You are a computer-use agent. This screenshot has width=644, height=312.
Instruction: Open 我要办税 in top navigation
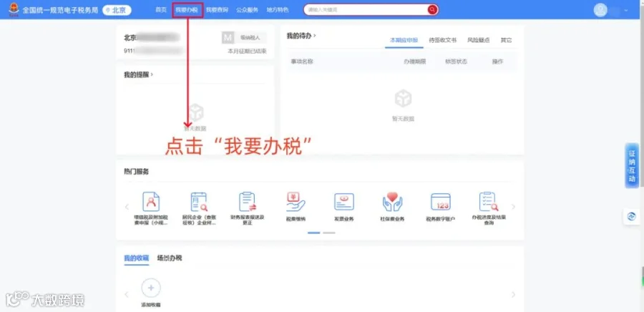[x=187, y=10]
